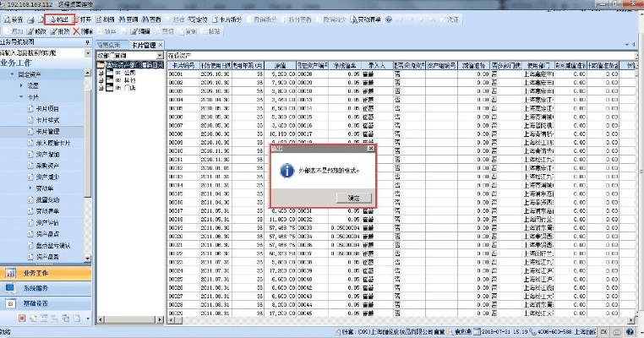Click the printer icon in the toolbar
The width and height of the screenshot is (644, 338).
(30, 19)
